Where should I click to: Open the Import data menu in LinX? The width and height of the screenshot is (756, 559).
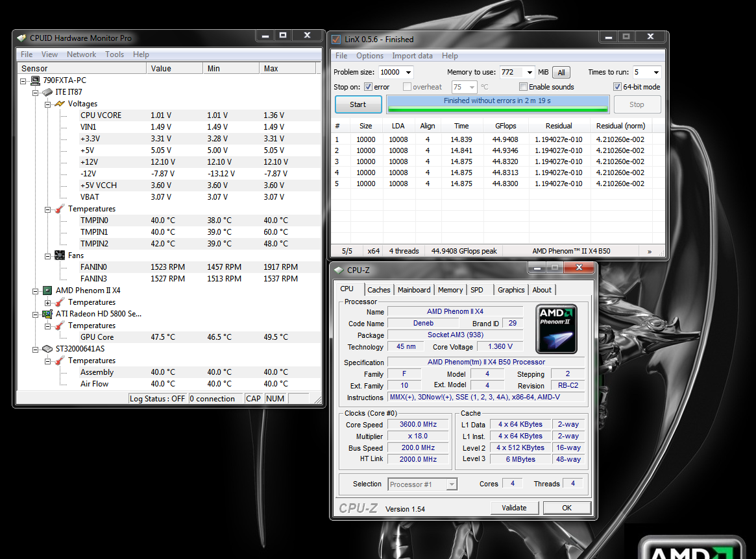click(x=412, y=56)
